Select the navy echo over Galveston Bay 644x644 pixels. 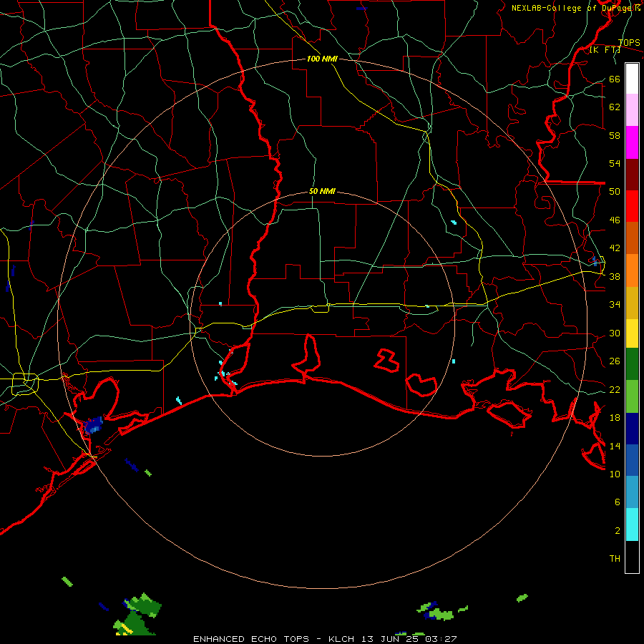click(93, 426)
